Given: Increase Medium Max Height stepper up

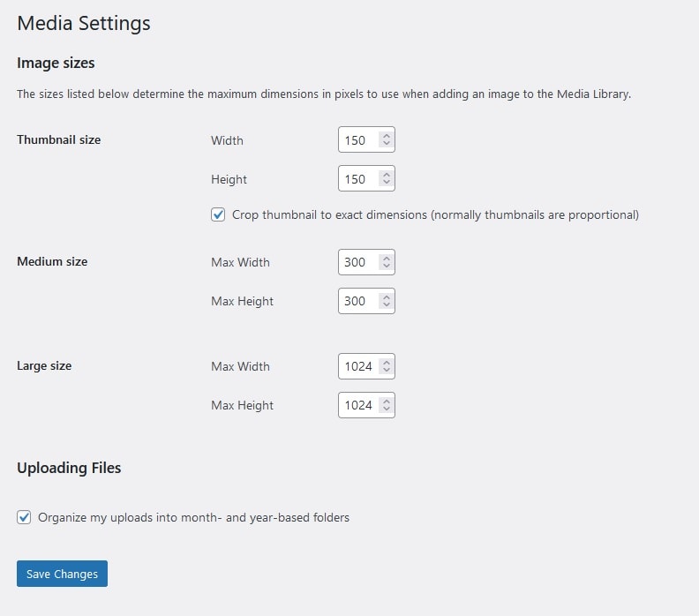Looking at the screenshot, I should click(x=386, y=297).
